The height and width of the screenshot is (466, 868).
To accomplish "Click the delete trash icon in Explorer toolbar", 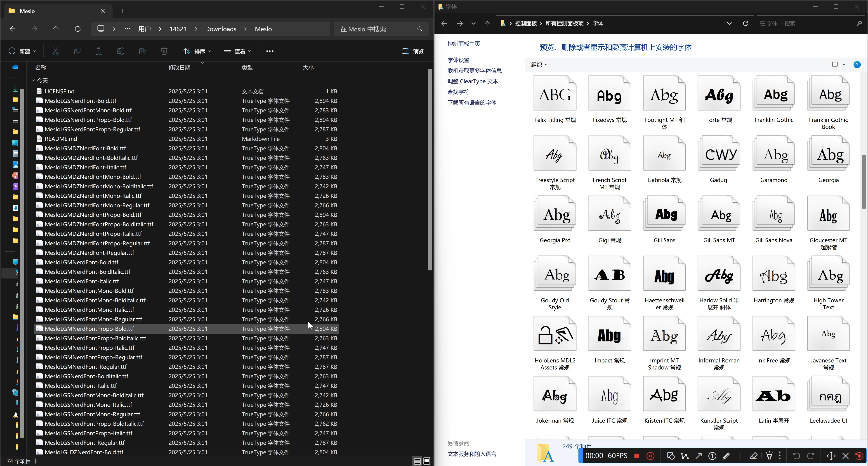I will [x=164, y=51].
